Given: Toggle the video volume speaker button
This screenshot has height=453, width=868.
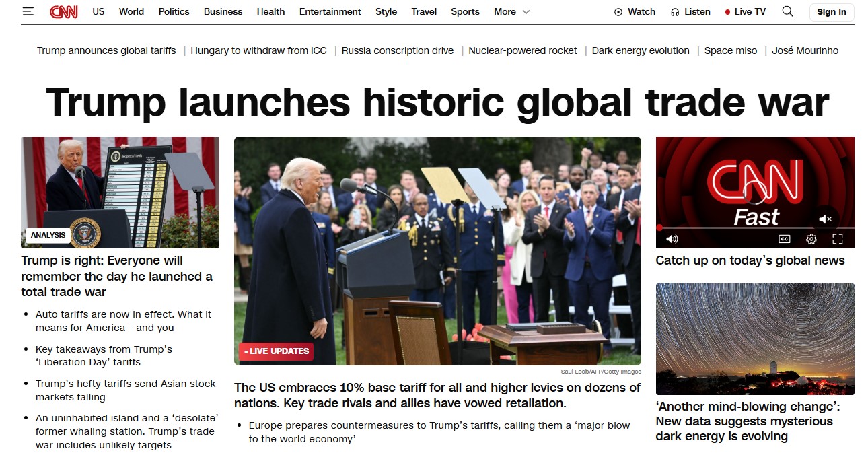Looking at the screenshot, I should 672,239.
